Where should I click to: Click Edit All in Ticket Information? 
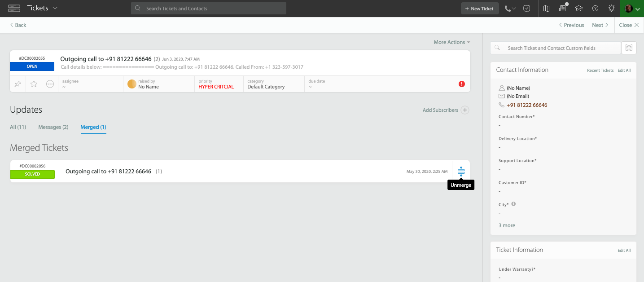pos(624,251)
